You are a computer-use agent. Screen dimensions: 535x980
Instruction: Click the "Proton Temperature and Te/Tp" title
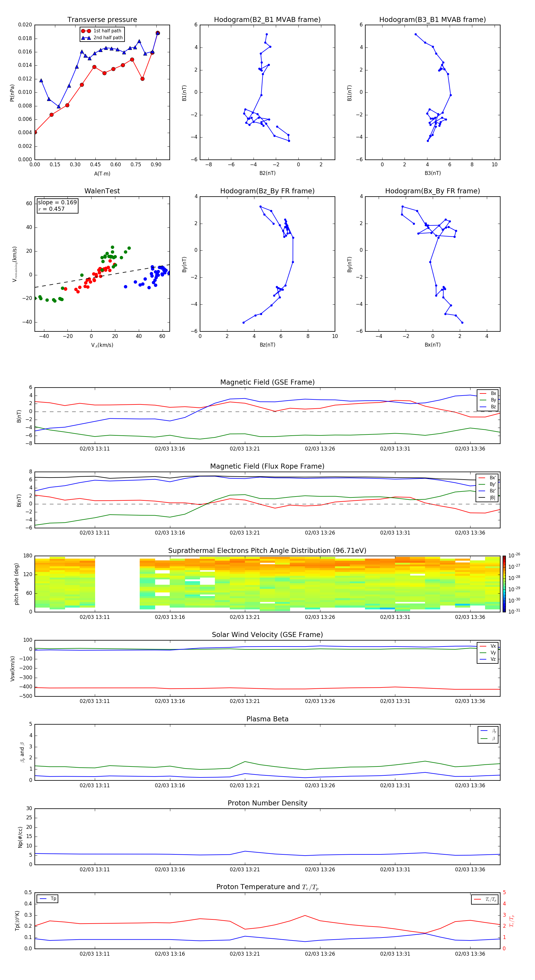click(267, 887)
